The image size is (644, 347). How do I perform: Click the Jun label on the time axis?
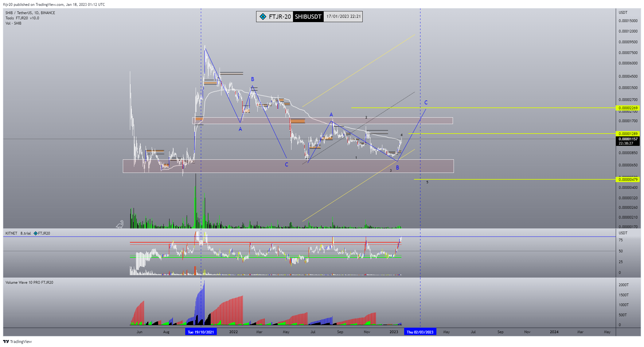139,332
